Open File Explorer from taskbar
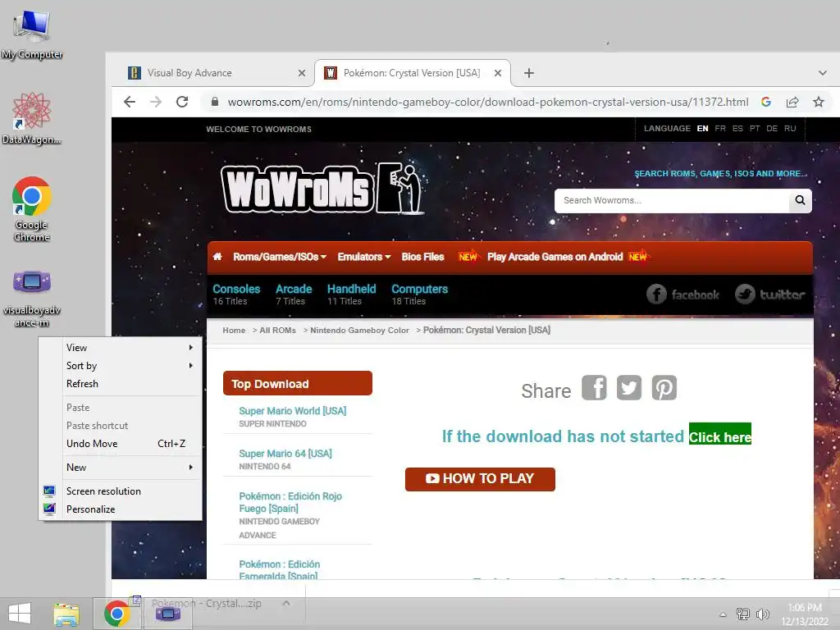840x630 pixels. click(x=66, y=614)
